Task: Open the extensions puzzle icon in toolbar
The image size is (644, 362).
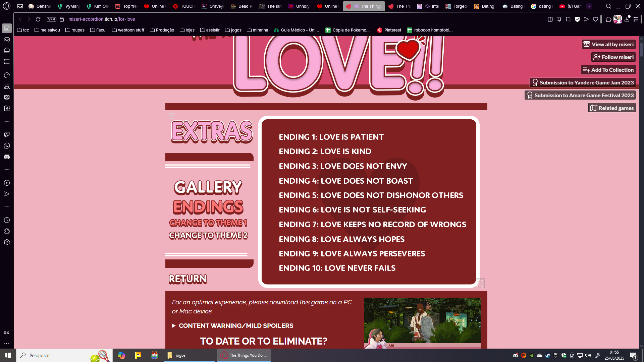Action: [x=608, y=19]
